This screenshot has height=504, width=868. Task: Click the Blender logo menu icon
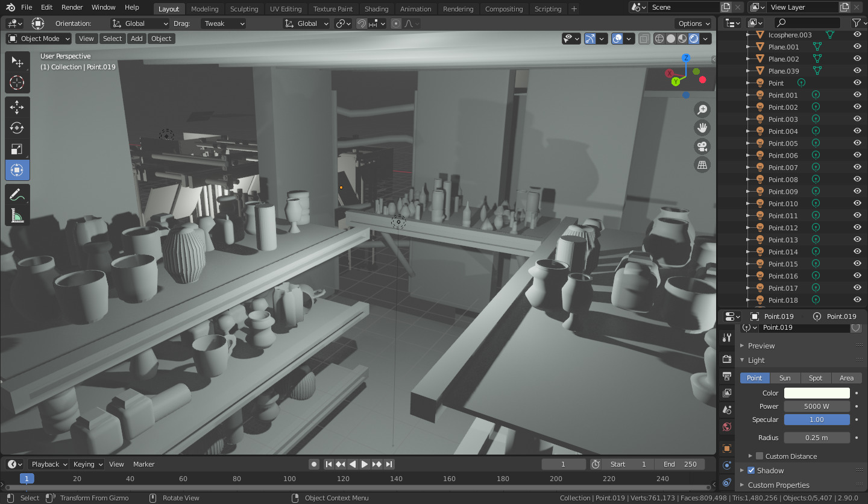[11, 7]
